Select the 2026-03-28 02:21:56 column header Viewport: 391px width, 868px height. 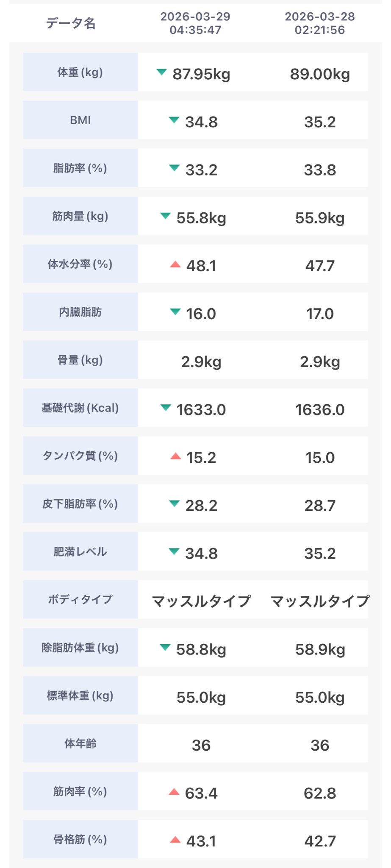coord(320,23)
